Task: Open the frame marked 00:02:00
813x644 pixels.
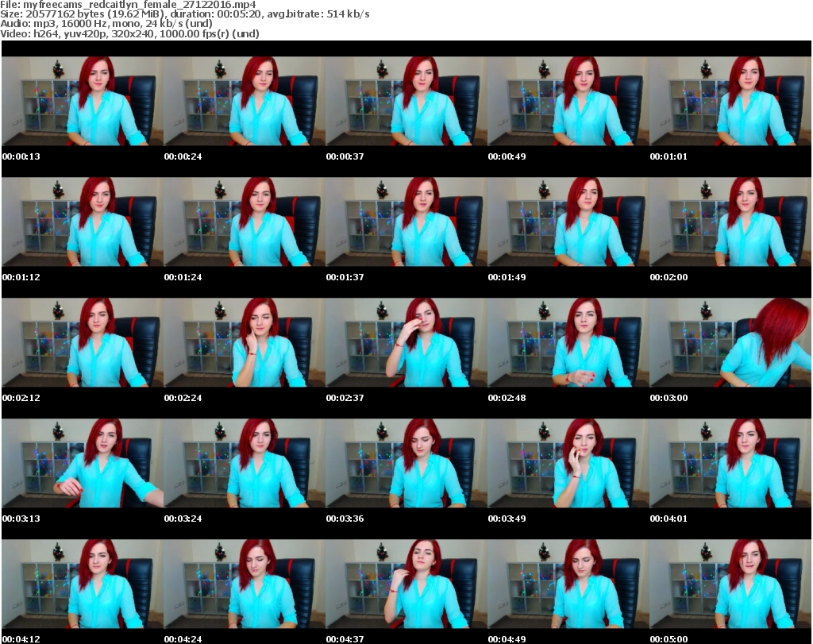Action: [730, 222]
